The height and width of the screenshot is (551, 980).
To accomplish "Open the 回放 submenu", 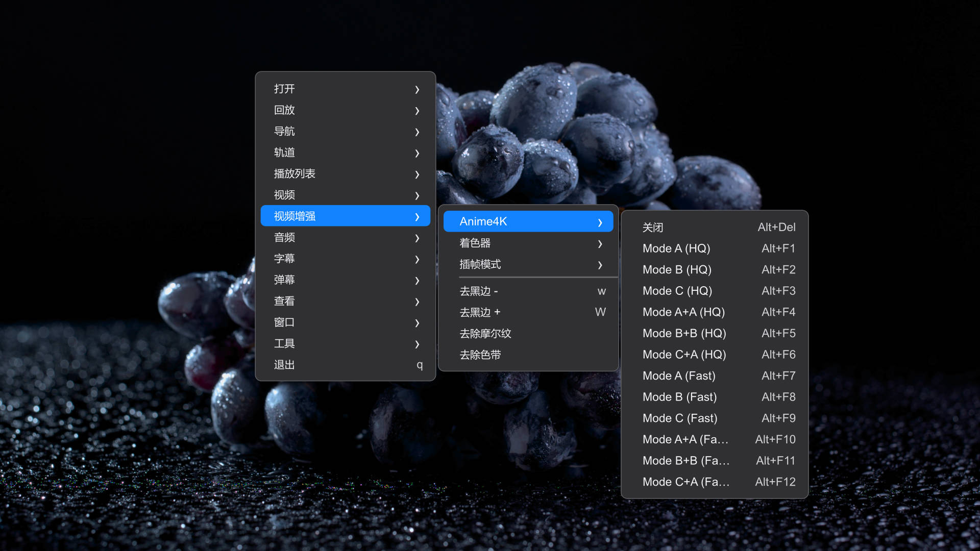I will (x=346, y=110).
